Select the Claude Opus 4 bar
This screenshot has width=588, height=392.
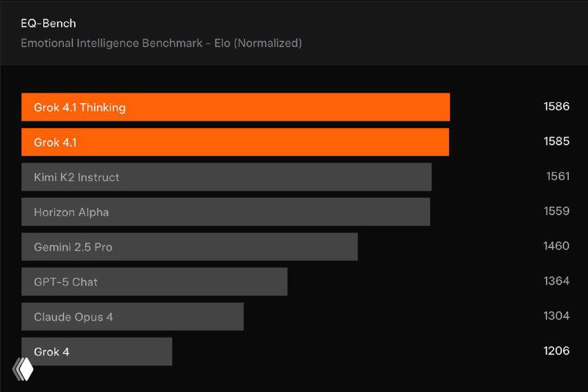coord(132,317)
